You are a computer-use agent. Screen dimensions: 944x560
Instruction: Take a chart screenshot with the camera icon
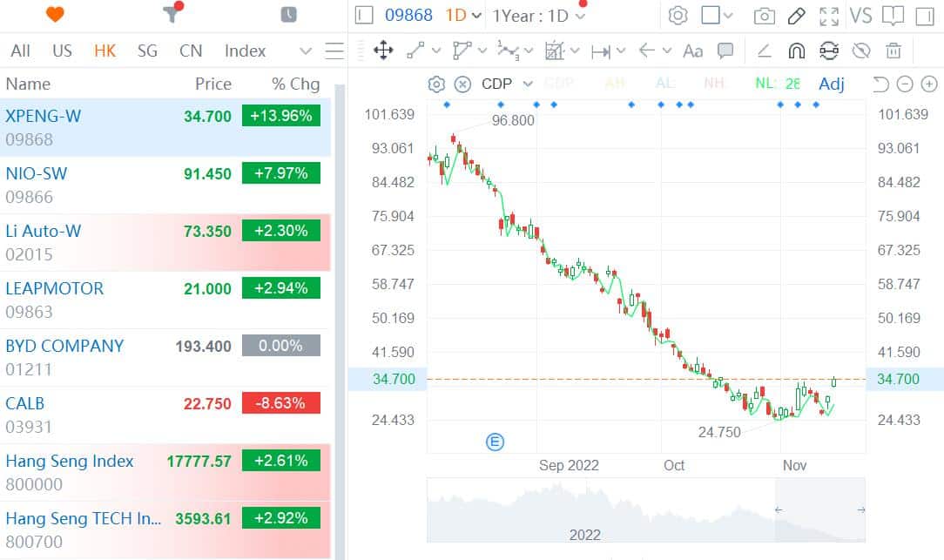[x=763, y=15]
